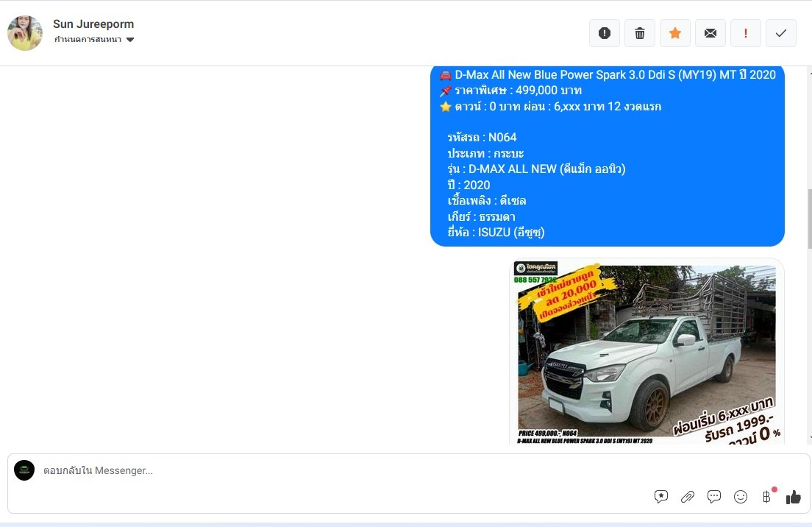Open payment request baht icon
Screen dimensions: 812x527
pos(766,497)
